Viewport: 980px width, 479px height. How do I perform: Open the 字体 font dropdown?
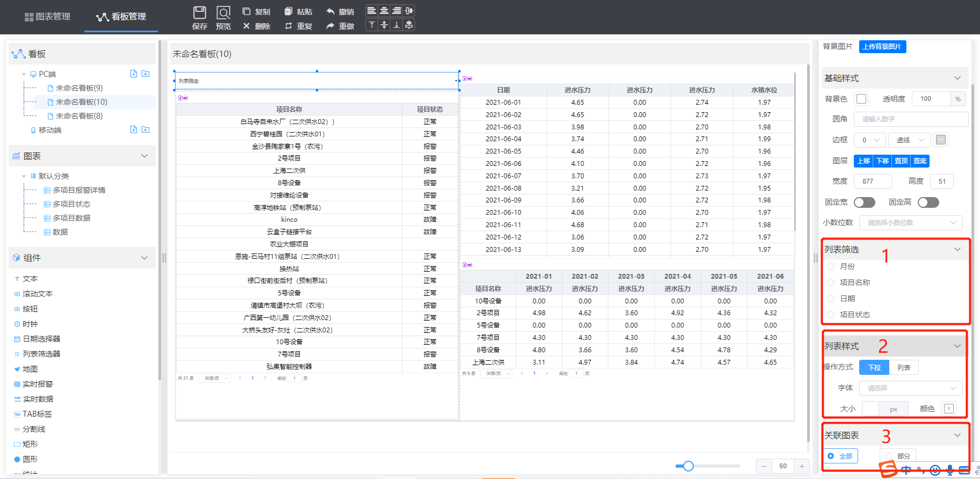click(911, 388)
